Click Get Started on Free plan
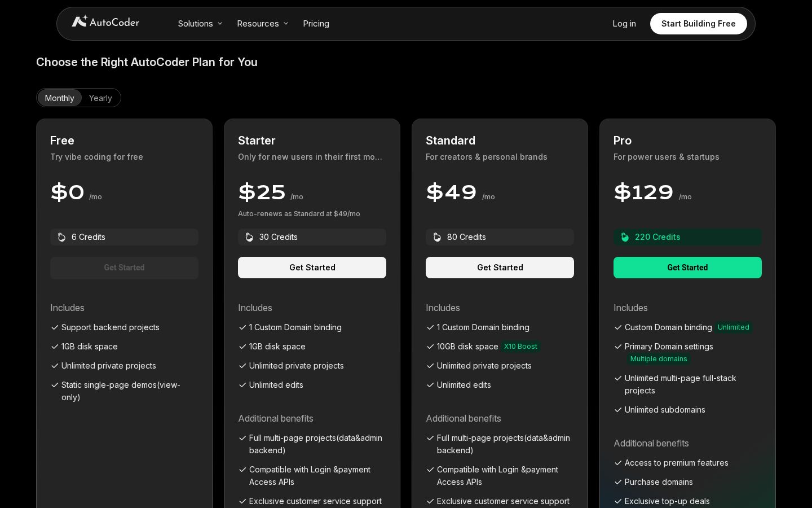 [124, 268]
